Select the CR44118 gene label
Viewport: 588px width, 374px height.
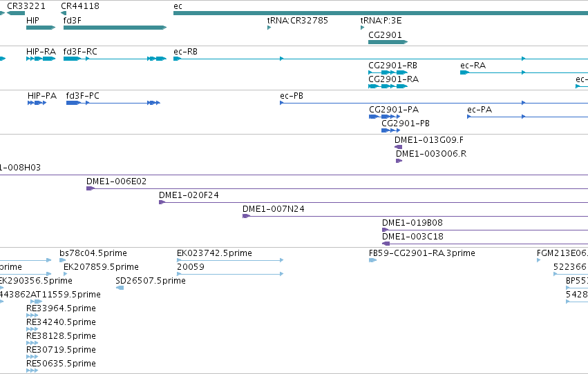pyautogui.click(x=80, y=6)
